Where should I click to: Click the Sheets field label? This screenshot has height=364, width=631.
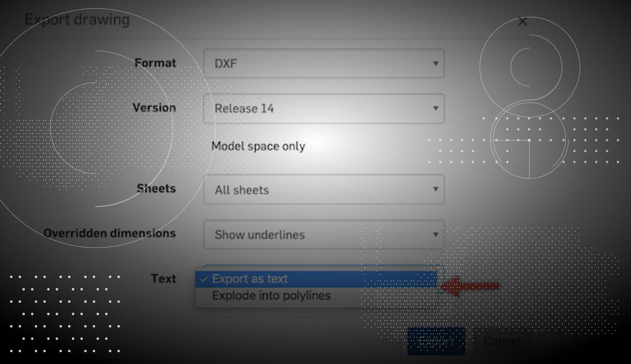tap(156, 189)
